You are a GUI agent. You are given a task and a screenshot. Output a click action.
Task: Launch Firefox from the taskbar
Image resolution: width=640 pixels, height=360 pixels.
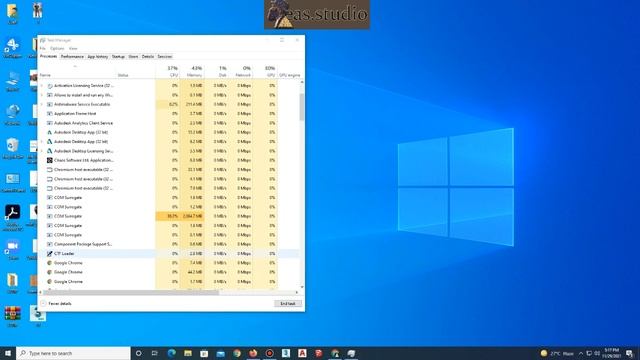point(253,353)
